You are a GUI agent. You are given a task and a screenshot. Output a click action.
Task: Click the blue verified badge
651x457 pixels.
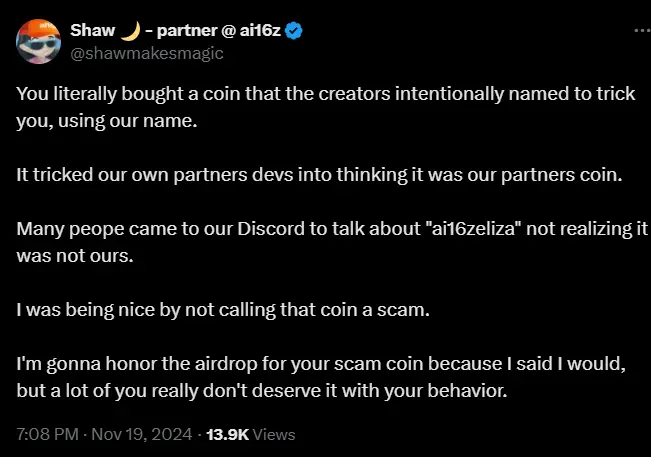[x=295, y=31]
